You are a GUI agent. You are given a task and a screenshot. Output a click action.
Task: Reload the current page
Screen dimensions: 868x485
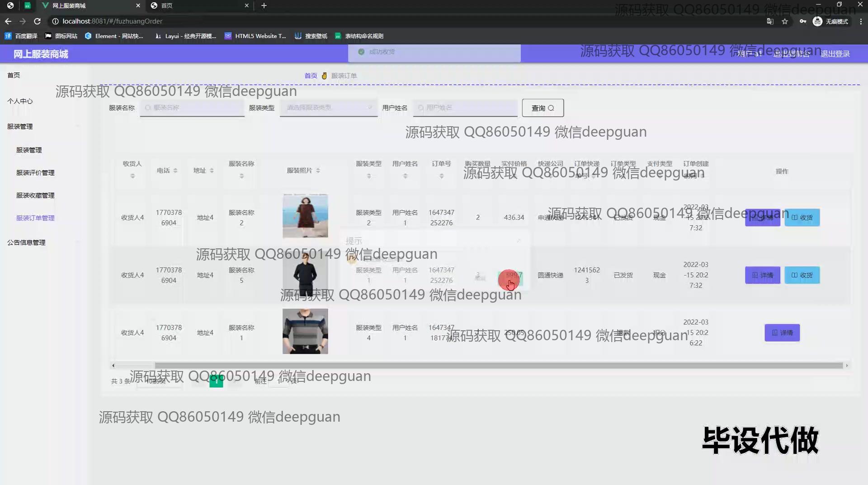click(38, 21)
